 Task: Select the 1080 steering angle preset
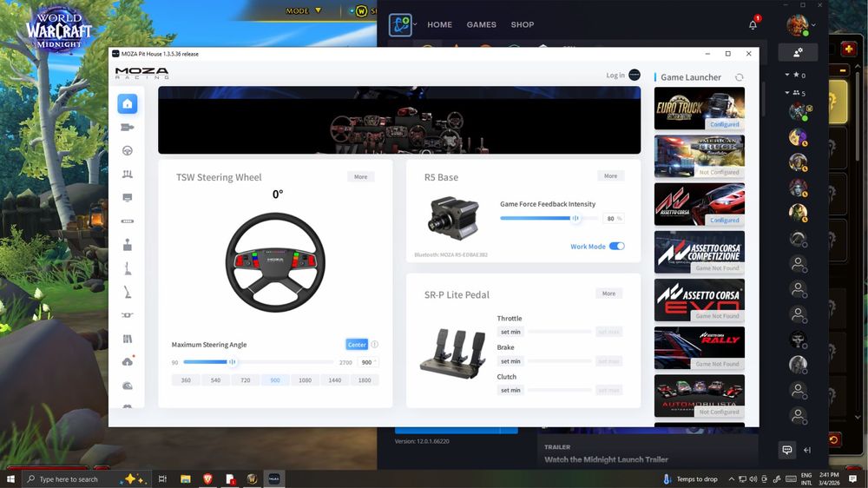[305, 380]
